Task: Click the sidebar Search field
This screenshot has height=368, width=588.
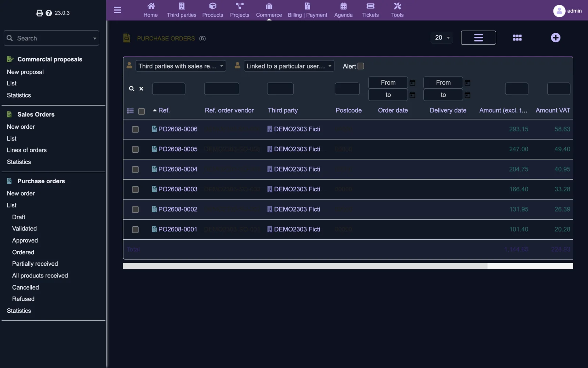Action: coord(51,38)
